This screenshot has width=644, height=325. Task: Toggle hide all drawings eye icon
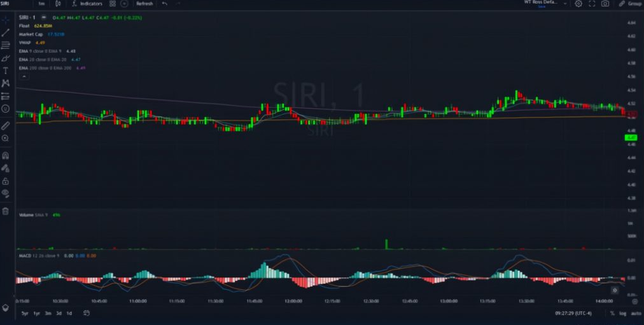click(5, 193)
